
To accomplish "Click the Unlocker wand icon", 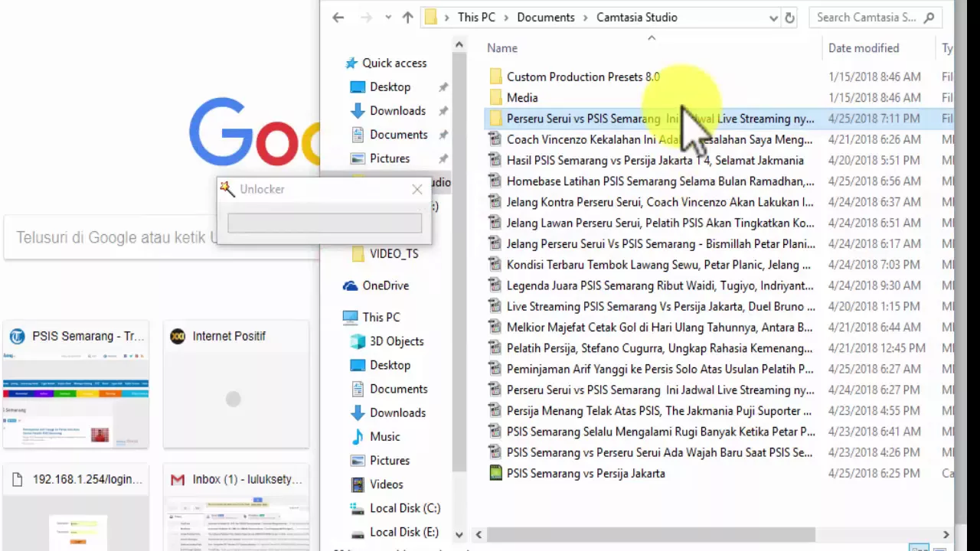I will pos(227,189).
